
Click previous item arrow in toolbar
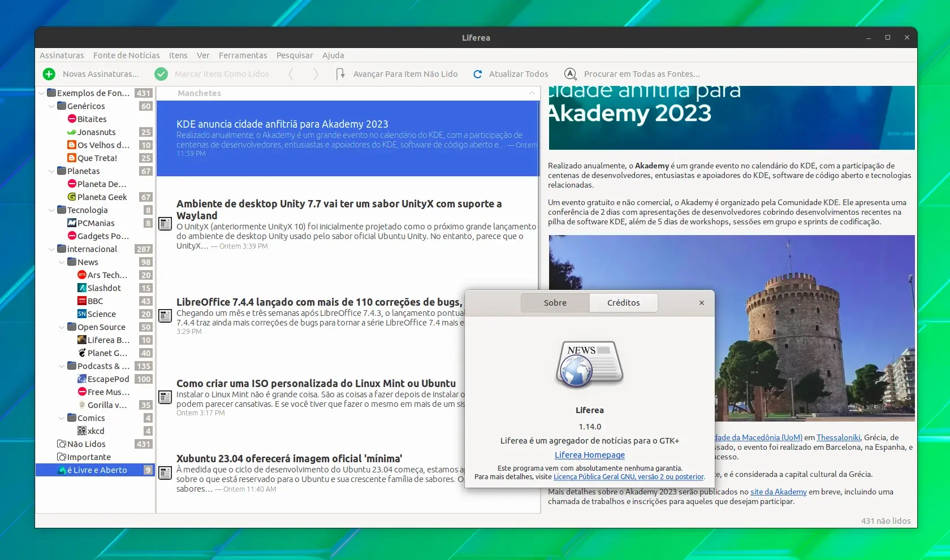[291, 74]
